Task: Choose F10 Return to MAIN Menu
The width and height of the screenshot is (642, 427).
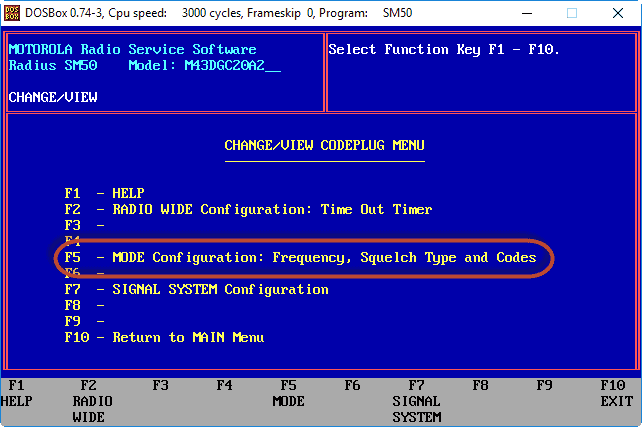Action: pyautogui.click(x=164, y=337)
